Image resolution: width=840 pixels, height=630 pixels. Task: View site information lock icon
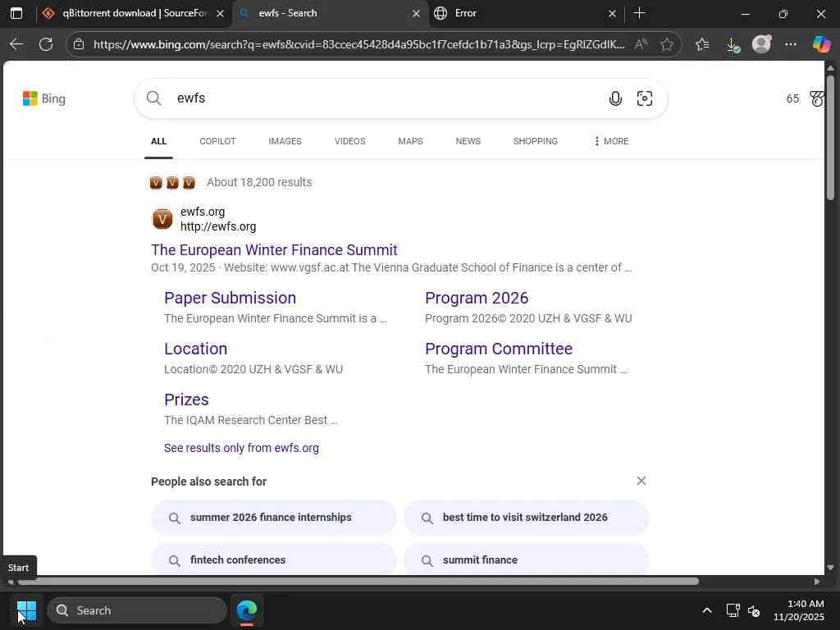tap(79, 44)
